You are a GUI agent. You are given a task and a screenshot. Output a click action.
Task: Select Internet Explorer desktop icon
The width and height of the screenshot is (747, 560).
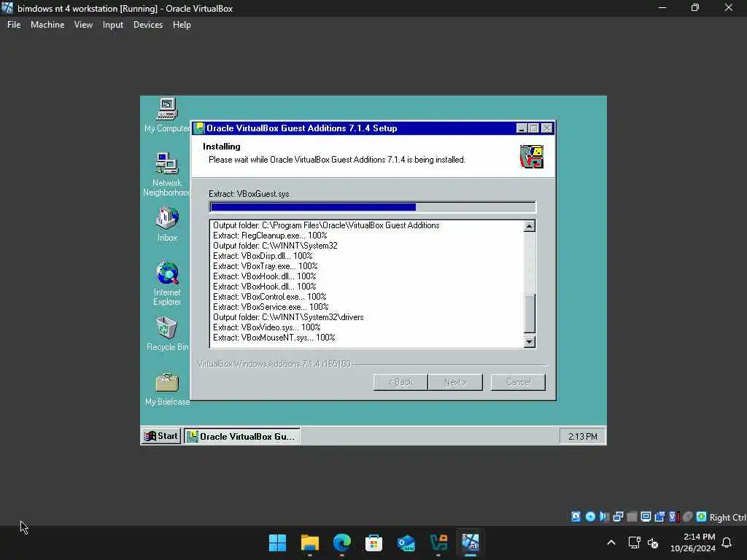(167, 284)
